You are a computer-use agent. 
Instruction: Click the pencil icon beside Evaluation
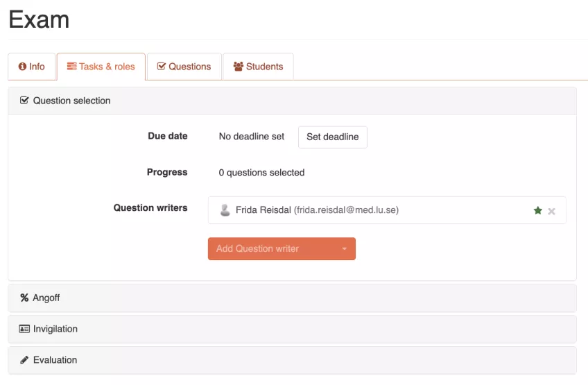coord(24,360)
